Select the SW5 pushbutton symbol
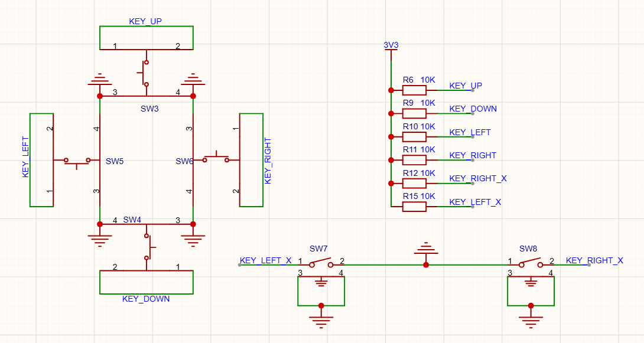Image resolution: width=644 pixels, height=343 pixels. coord(77,162)
